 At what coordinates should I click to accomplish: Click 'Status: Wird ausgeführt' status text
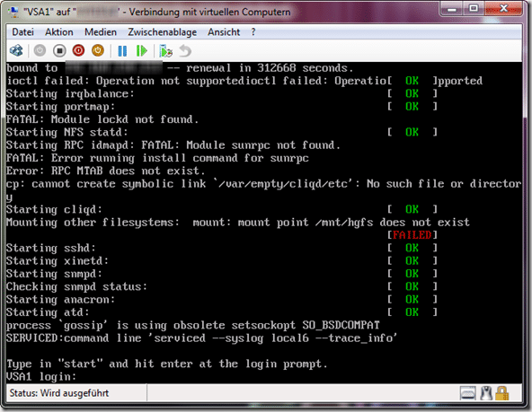[59, 393]
